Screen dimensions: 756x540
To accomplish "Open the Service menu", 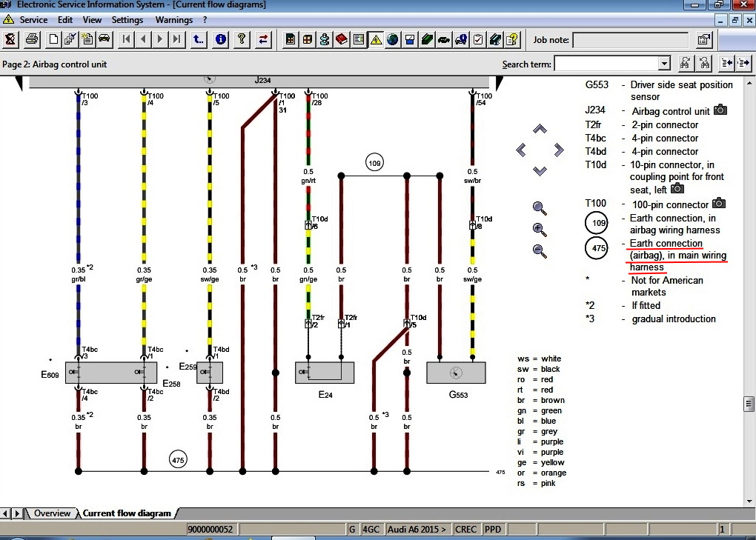I will [33, 20].
